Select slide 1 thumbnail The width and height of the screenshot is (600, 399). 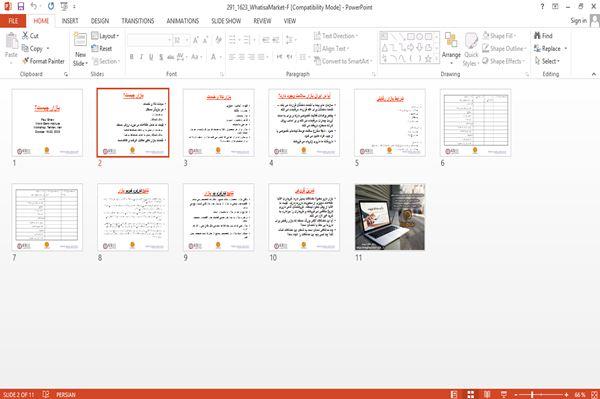point(47,123)
